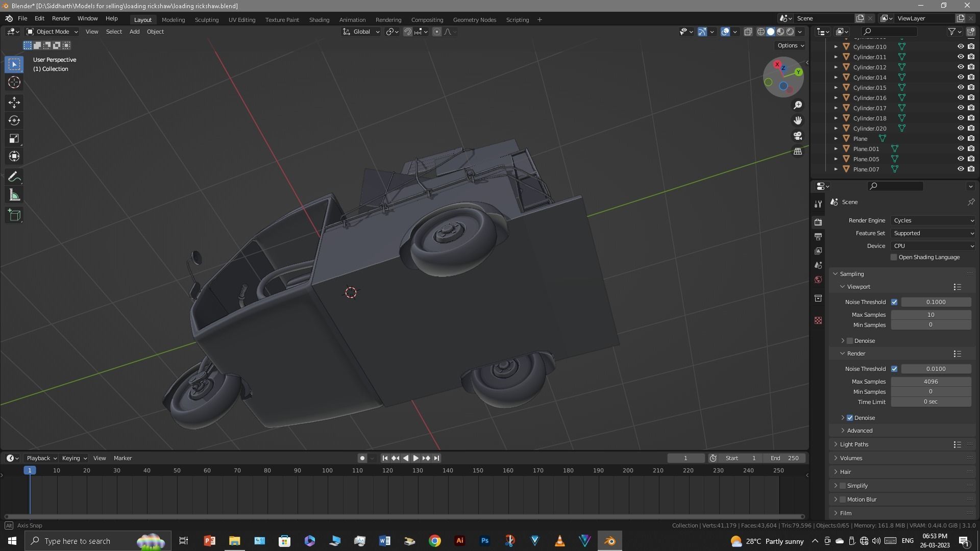Uncheck render Noise Threshold checkbox
The image size is (980, 551).
pyautogui.click(x=894, y=369)
